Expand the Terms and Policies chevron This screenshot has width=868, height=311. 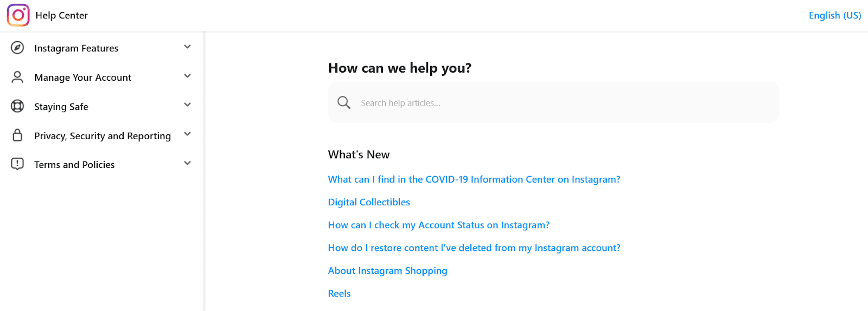point(187,164)
